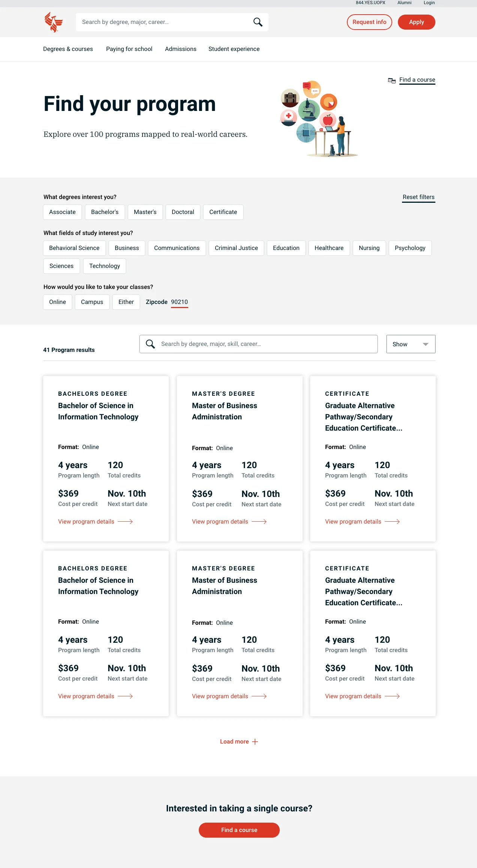
Task: Click the Find your program hero illustration
Action: coord(319,119)
